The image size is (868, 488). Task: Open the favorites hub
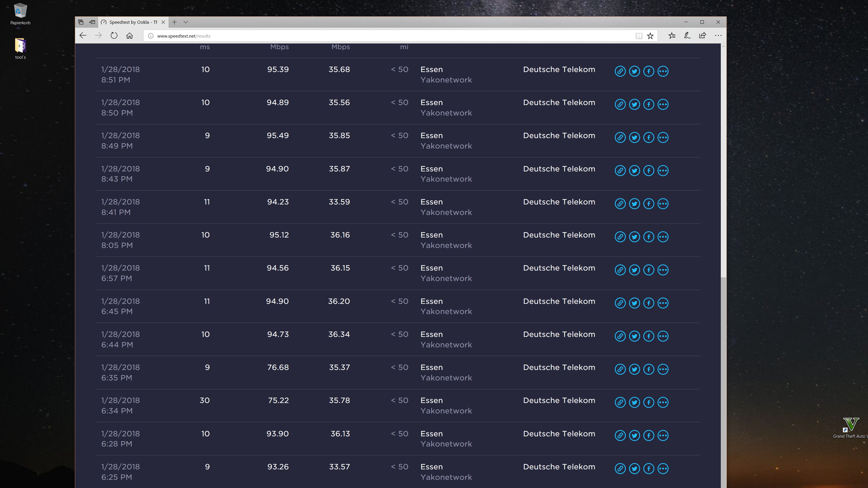click(672, 36)
